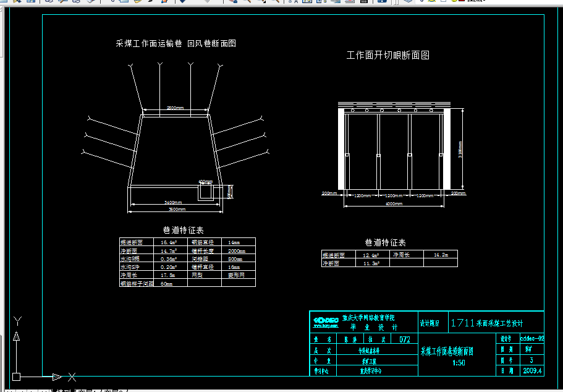563x392 pixels.
Task: Click the 2500mm roof width dimension
Action: point(176,108)
